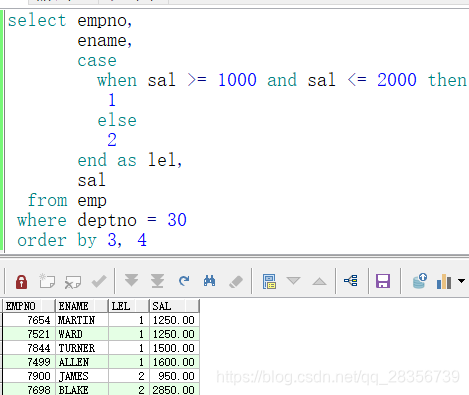
Task: Export query results database icon
Action: (420, 281)
